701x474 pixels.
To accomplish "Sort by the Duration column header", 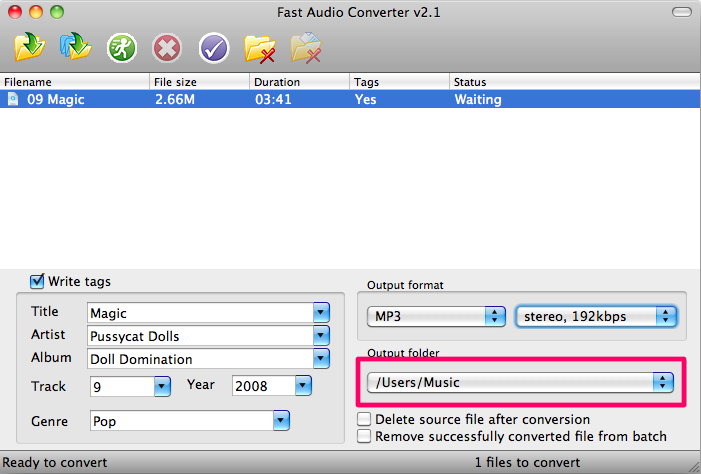I will (299, 82).
